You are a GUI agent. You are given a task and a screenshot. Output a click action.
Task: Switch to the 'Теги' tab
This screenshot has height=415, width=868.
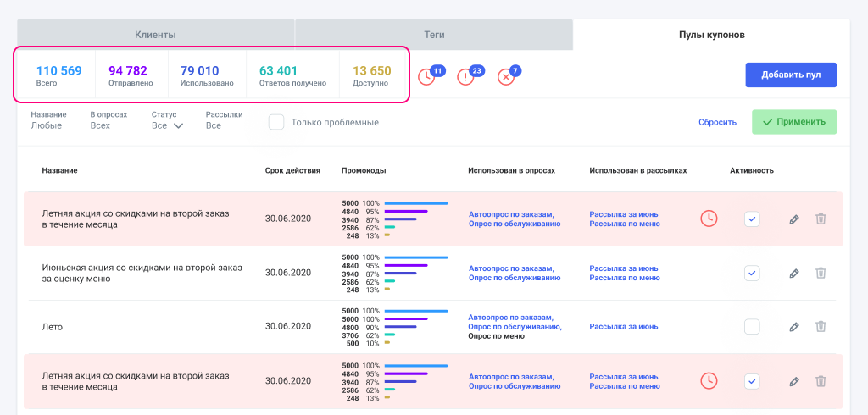(434, 35)
